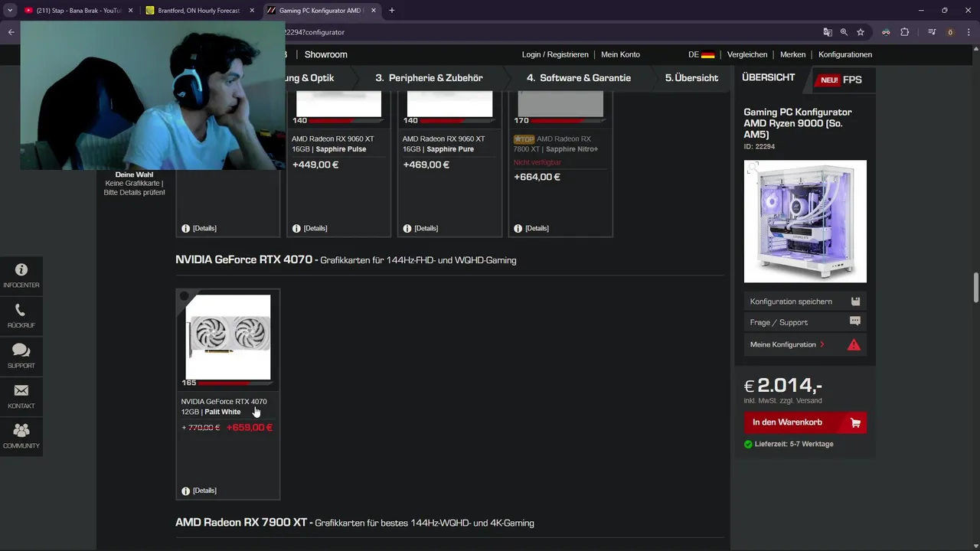Click the incognito-style glasses extension icon
Viewport: 980px width, 551px height.
pyautogui.click(x=886, y=32)
